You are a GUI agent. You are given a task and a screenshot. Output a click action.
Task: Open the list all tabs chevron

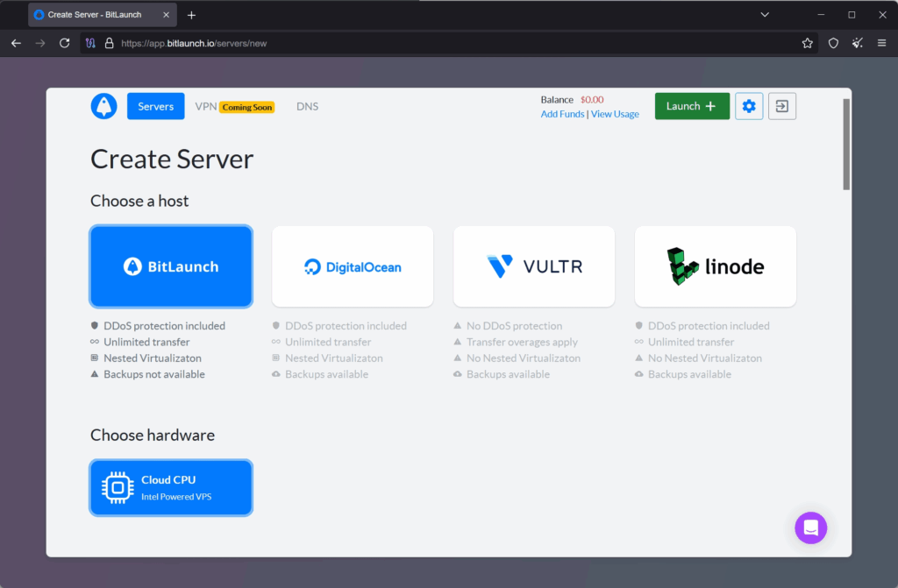click(x=765, y=15)
